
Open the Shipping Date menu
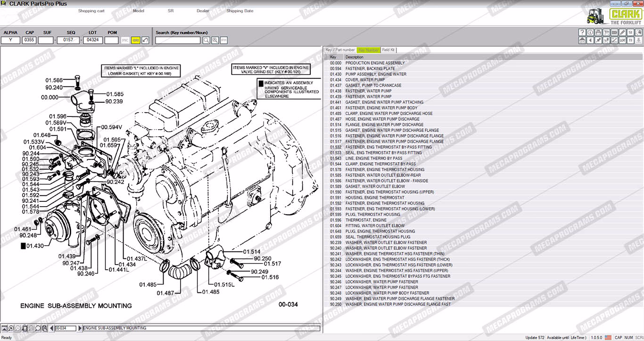[x=240, y=11]
